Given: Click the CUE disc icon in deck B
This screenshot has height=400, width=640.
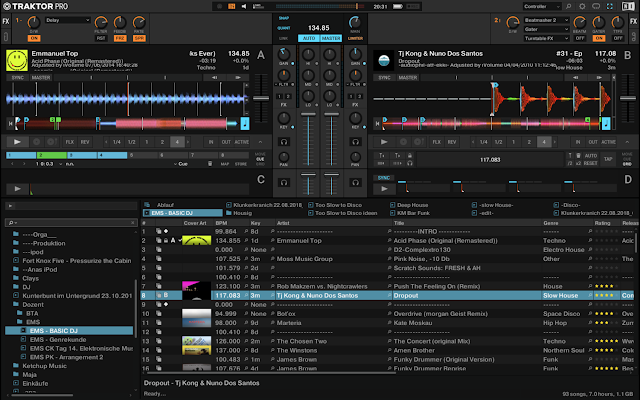Looking at the screenshot, I should [403, 142].
